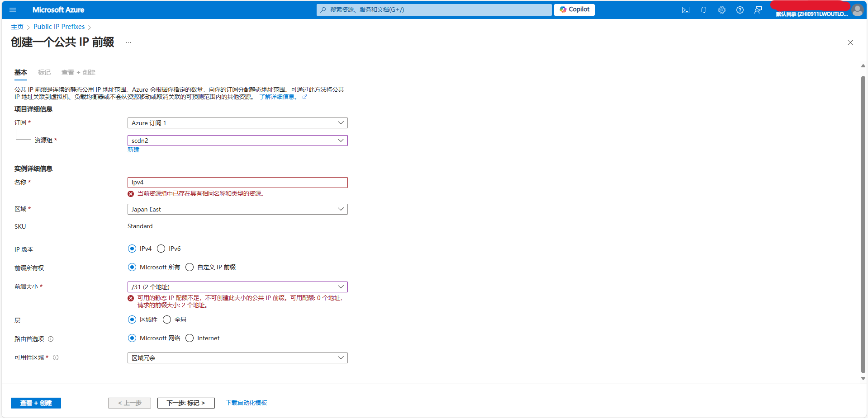The height and width of the screenshot is (418, 868).
Task: Select the IPv4 radio button
Action: pos(132,249)
